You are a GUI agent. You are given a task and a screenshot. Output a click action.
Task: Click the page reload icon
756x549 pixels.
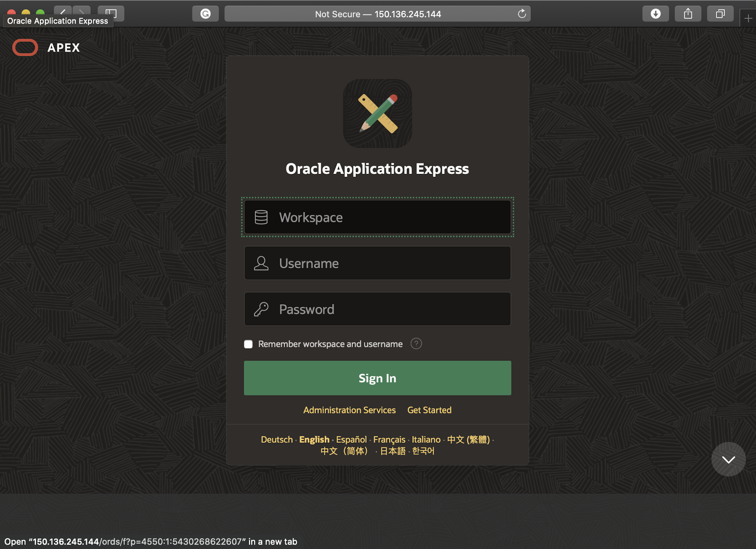click(522, 14)
